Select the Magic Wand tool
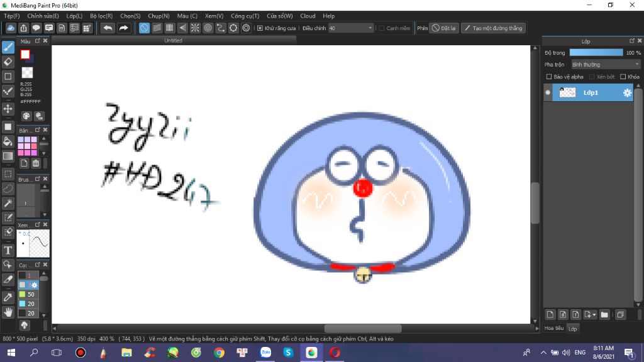The height and width of the screenshot is (362, 644). coord(8,203)
